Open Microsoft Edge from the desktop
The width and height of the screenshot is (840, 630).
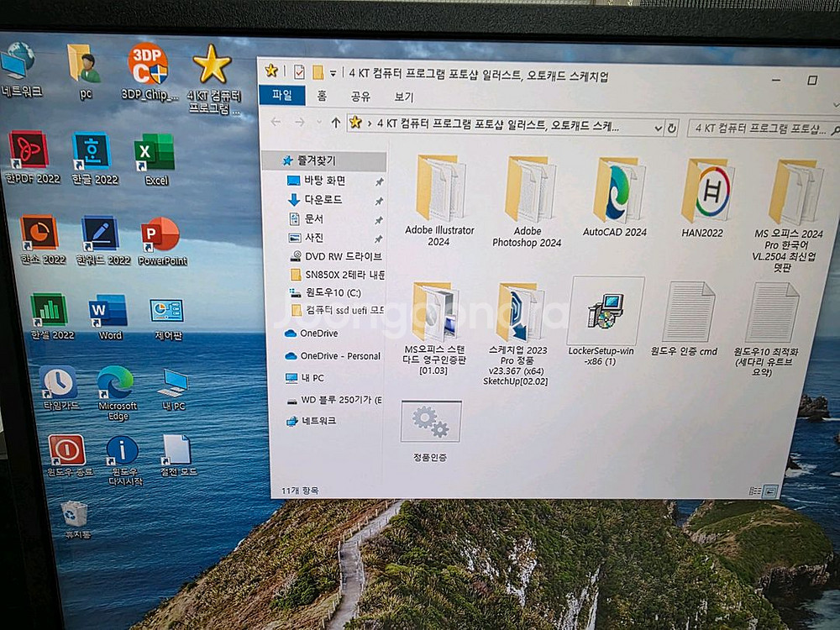coord(117,392)
